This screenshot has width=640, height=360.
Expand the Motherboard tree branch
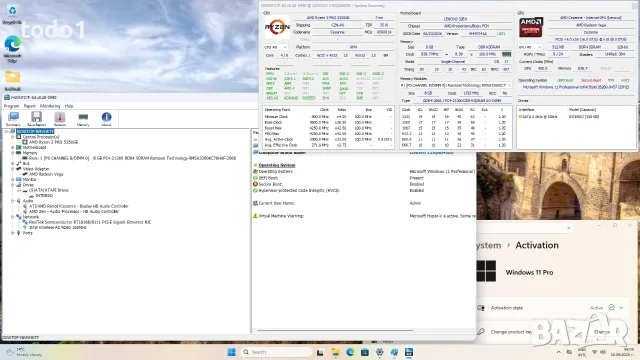click(x=13, y=147)
